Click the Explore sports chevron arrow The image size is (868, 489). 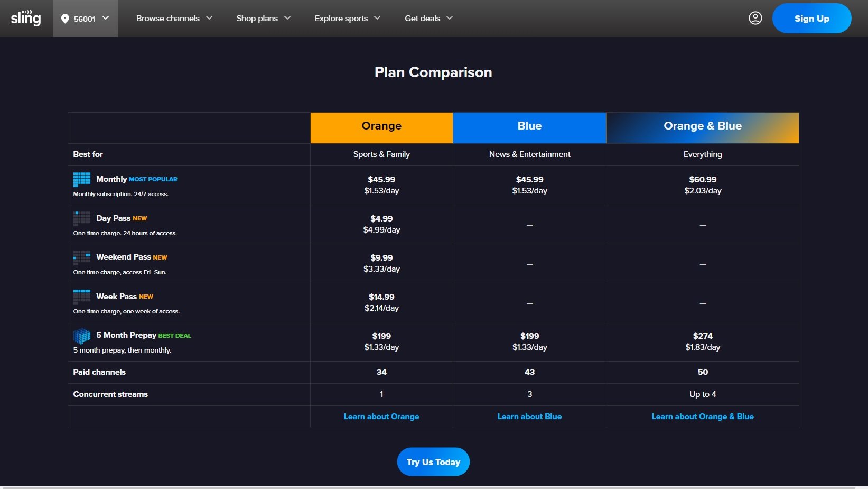coord(377,18)
